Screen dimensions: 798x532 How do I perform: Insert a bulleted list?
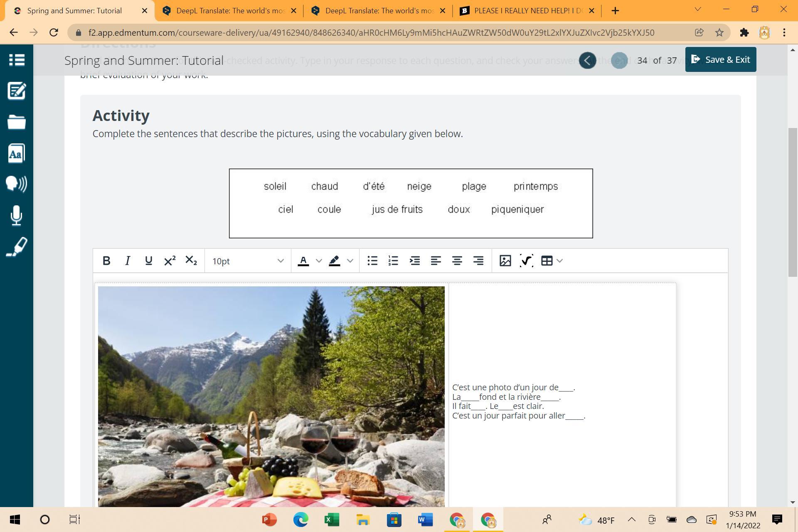[x=372, y=261]
